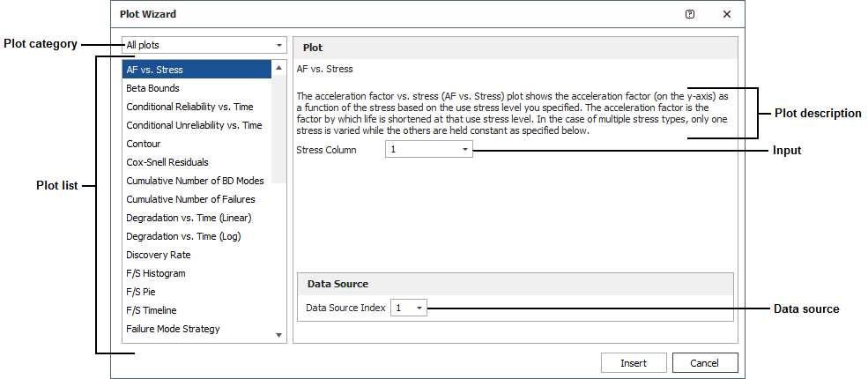Select Discovery Rate plot
This screenshot has height=379, width=868.
[x=158, y=255]
